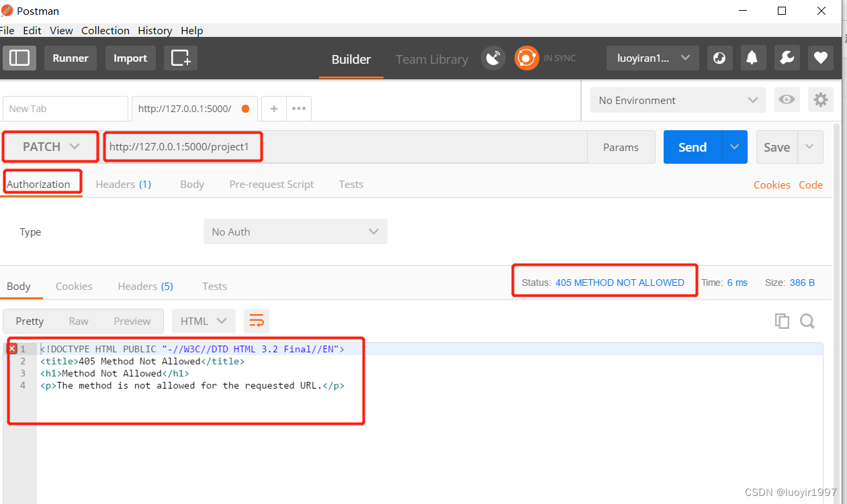Open the request Tests tab

click(x=351, y=184)
